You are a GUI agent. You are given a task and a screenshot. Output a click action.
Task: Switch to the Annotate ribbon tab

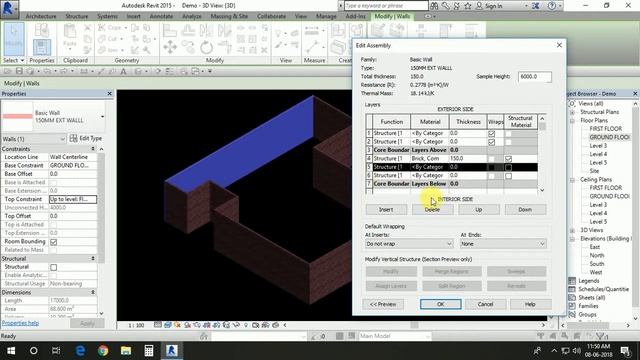[161, 16]
